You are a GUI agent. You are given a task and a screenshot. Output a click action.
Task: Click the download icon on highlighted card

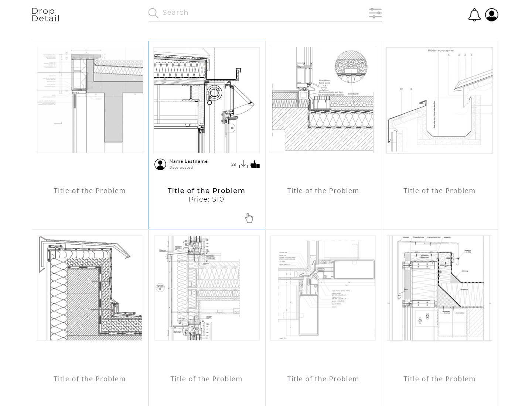point(243,165)
